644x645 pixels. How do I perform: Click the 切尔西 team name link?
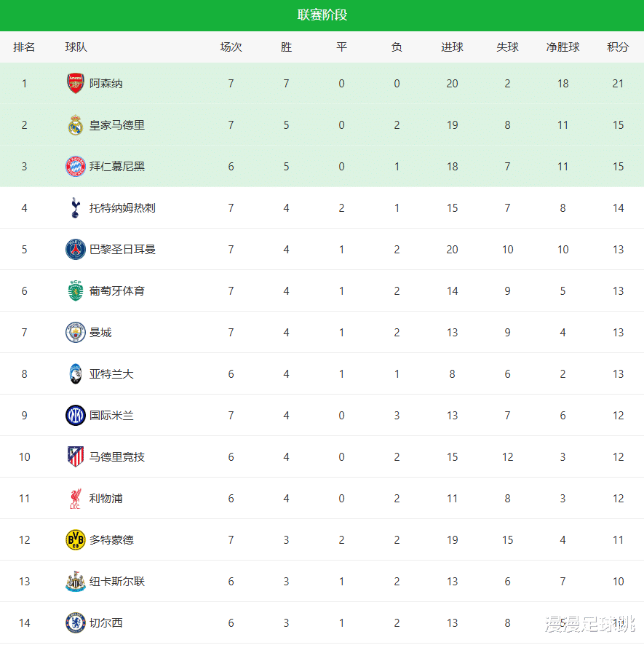106,622
